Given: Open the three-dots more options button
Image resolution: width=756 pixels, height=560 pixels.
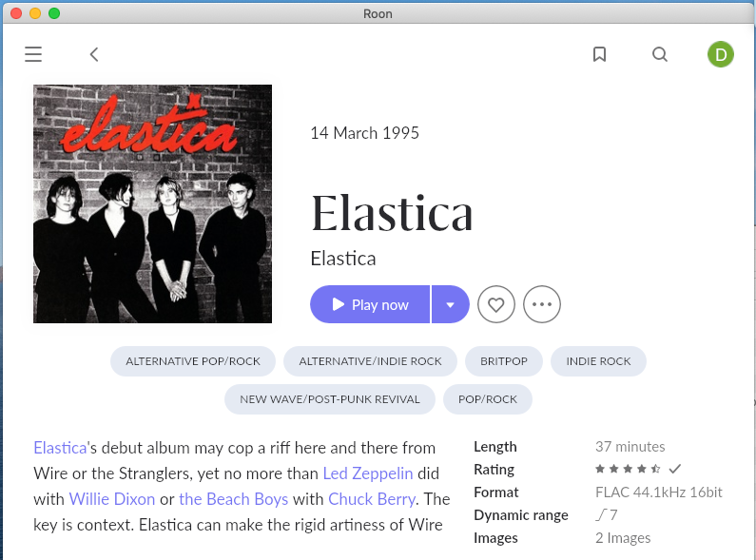Looking at the screenshot, I should [x=542, y=304].
